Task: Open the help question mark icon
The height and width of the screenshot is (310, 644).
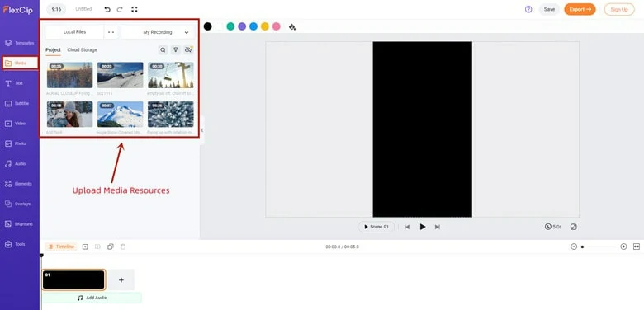Action: 528,9
